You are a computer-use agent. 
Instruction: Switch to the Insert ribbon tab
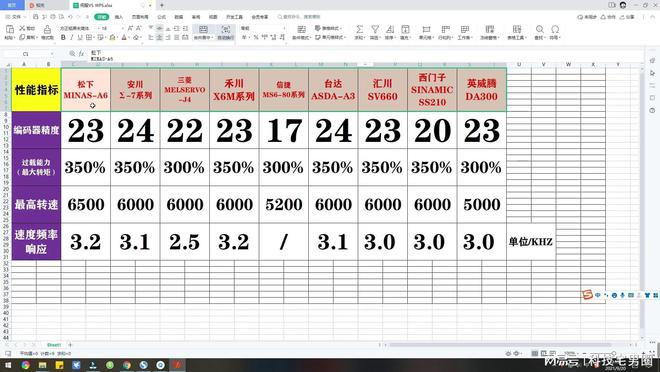[x=119, y=17]
